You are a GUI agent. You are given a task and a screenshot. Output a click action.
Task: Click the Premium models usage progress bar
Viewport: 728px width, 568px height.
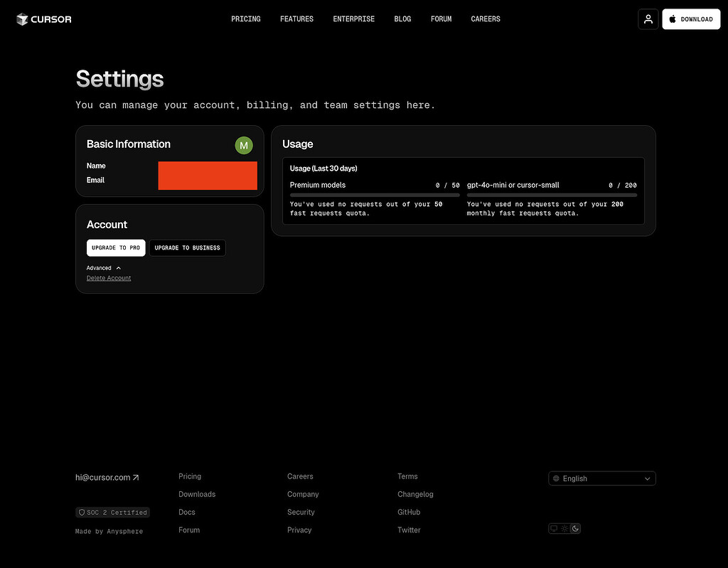click(373, 194)
